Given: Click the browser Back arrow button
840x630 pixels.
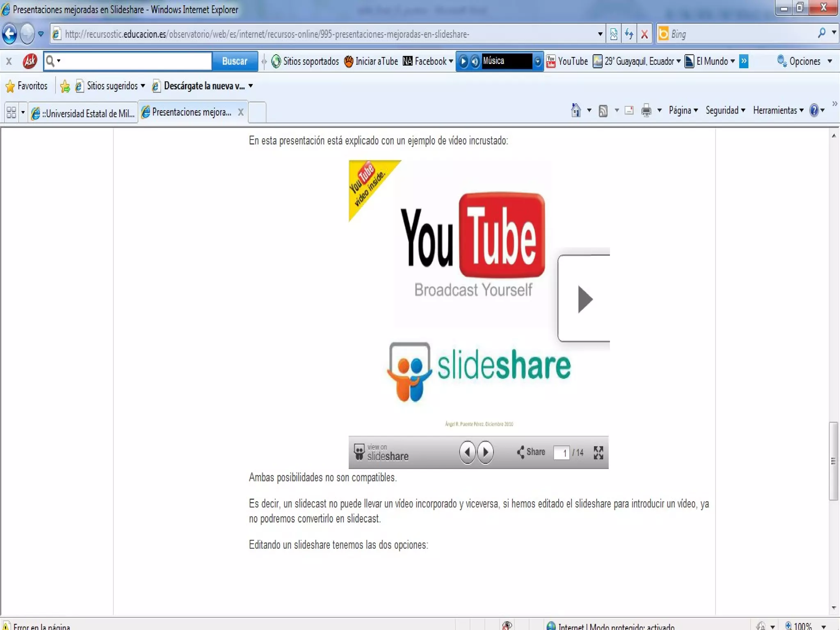Looking at the screenshot, I should coord(10,34).
